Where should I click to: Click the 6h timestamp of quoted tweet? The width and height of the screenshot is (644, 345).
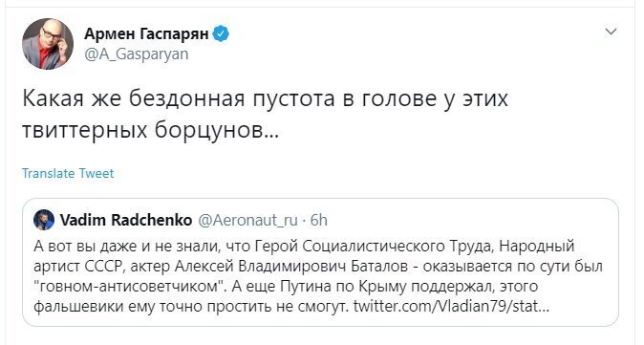point(319,221)
